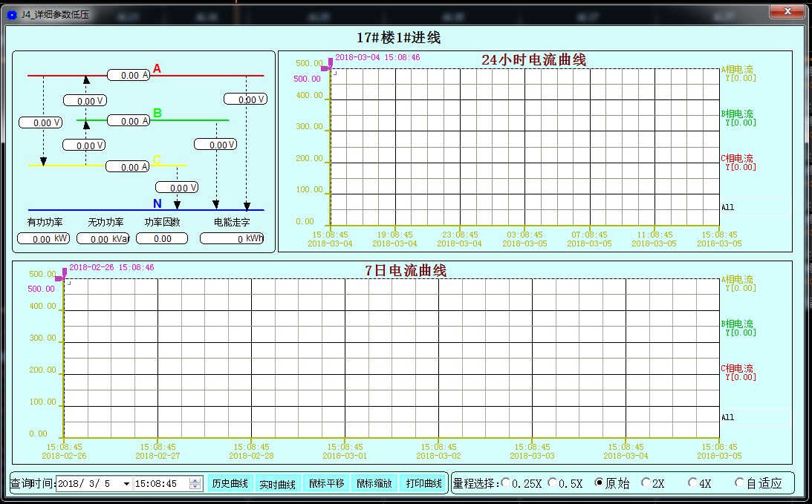Click the time field 15:08:45
The image size is (812, 504).
(161, 484)
